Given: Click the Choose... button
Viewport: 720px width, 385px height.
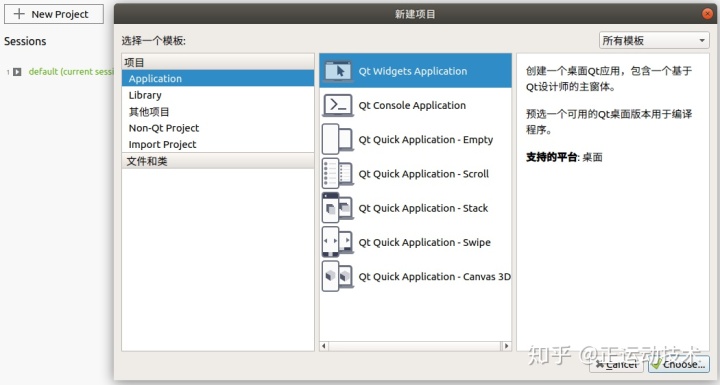Looking at the screenshot, I should tap(679, 364).
